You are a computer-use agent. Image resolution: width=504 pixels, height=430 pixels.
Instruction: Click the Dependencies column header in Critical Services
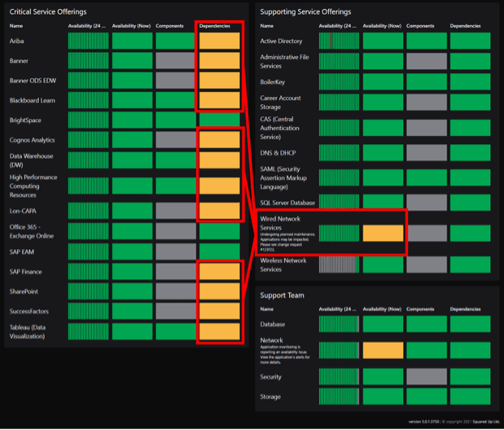(214, 26)
